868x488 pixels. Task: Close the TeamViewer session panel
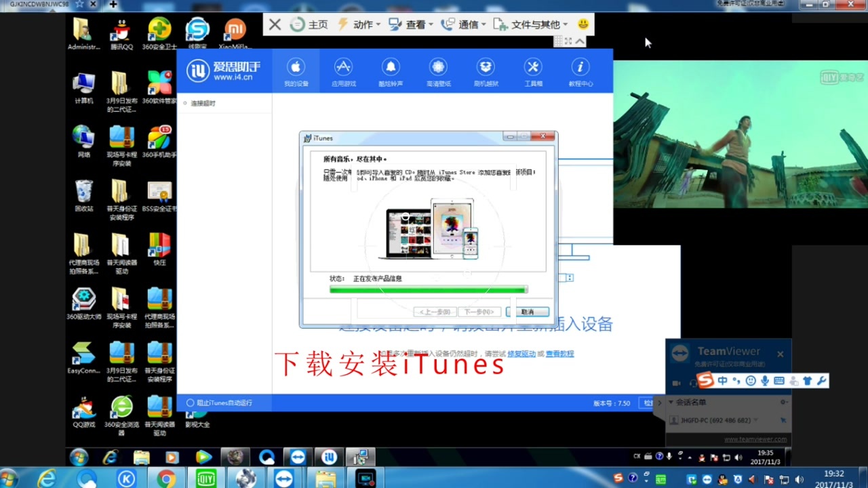click(780, 354)
